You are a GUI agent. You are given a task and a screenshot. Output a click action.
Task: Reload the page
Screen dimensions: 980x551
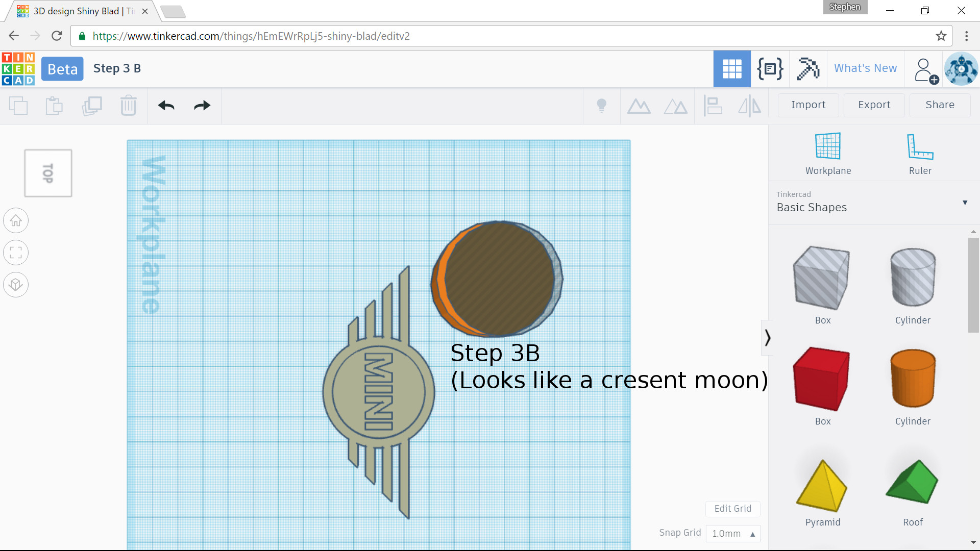57,36
